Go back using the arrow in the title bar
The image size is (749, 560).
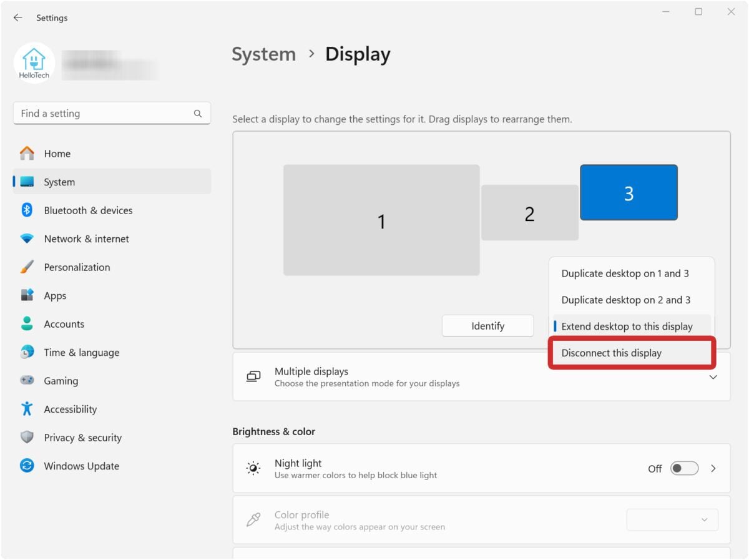(x=17, y=17)
